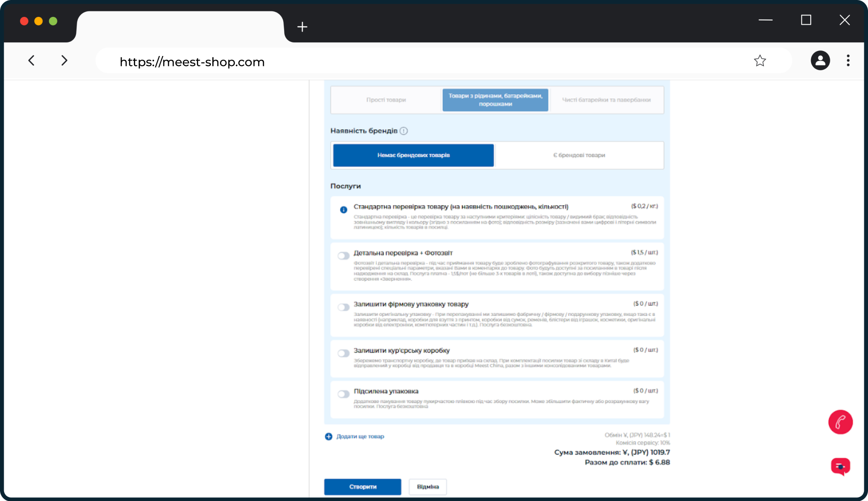Click the Створити button
The image size is (868, 501).
(363, 487)
